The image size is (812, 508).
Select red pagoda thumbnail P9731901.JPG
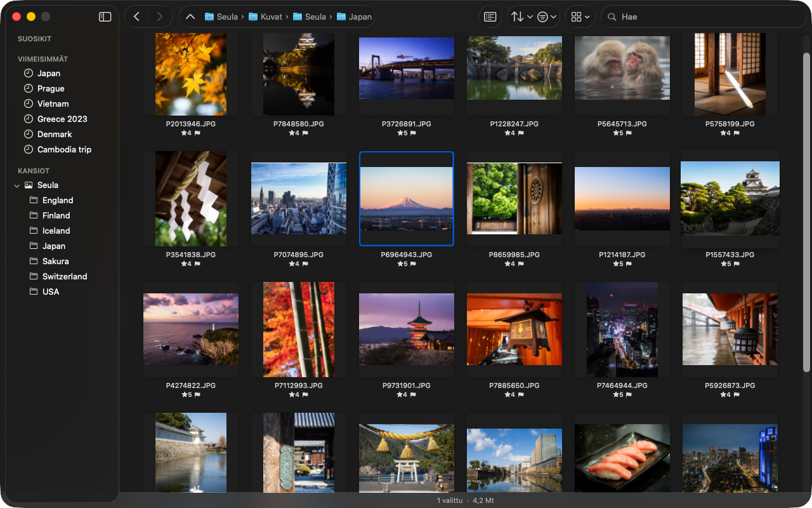point(407,330)
